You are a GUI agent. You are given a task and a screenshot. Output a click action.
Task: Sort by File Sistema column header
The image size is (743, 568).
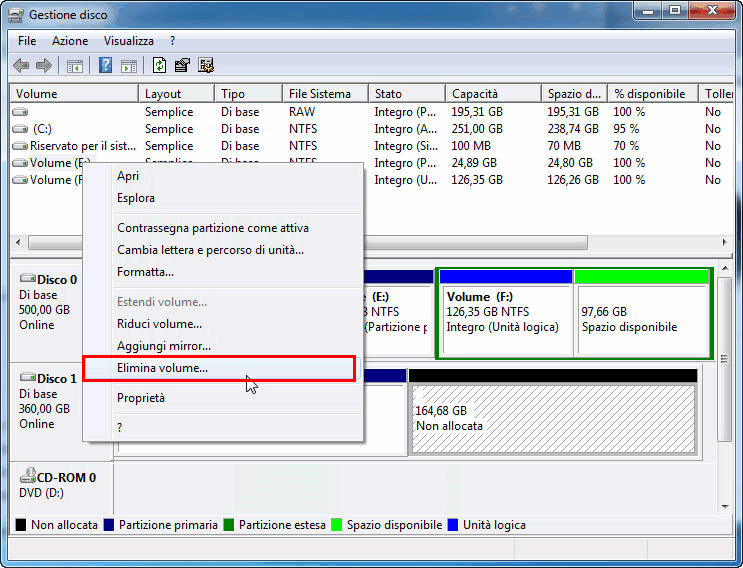click(326, 94)
